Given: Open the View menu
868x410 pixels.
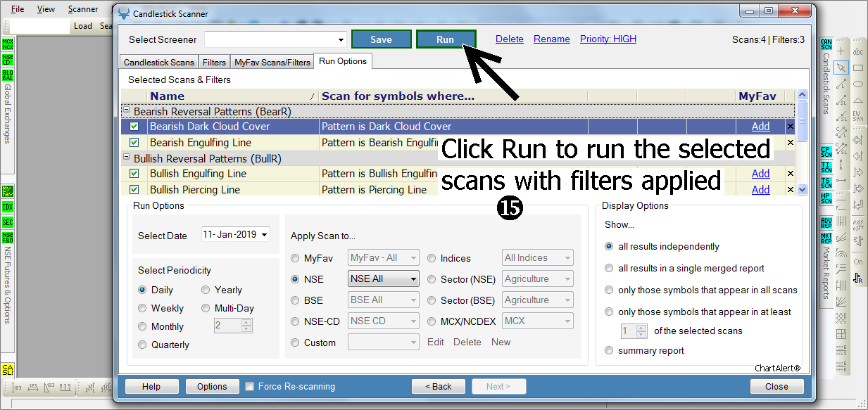Looking at the screenshot, I should click(46, 9).
